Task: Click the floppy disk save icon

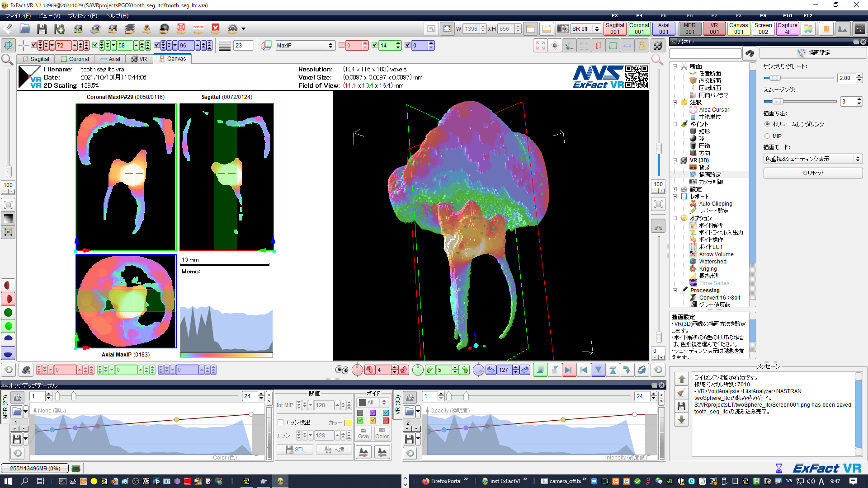Action: (42, 29)
